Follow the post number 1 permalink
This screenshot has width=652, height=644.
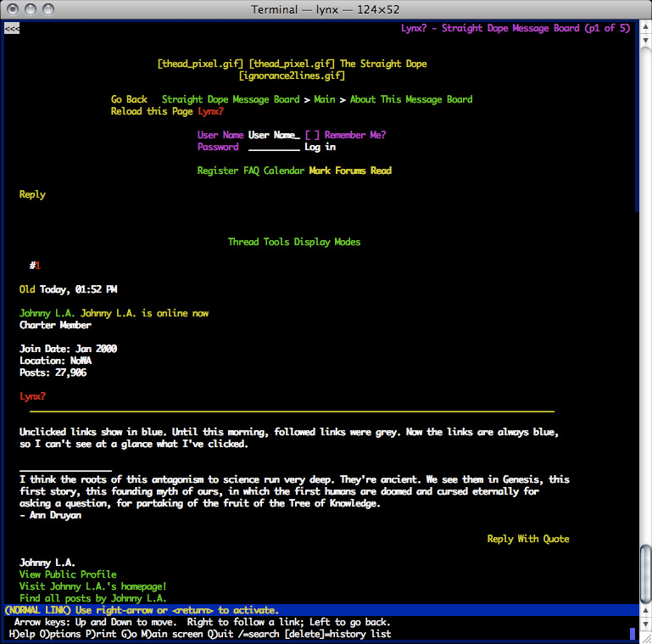click(x=38, y=266)
